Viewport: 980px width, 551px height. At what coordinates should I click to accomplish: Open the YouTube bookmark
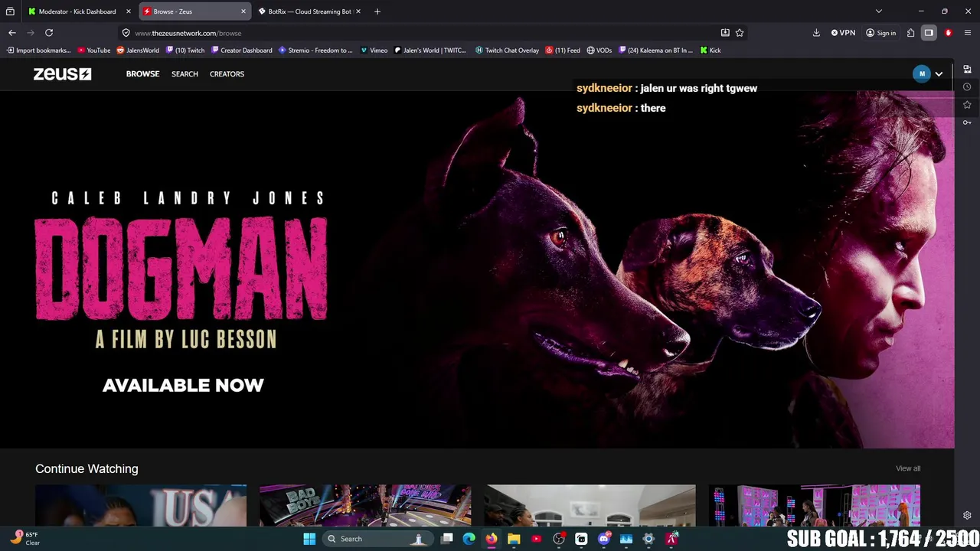[94, 51]
